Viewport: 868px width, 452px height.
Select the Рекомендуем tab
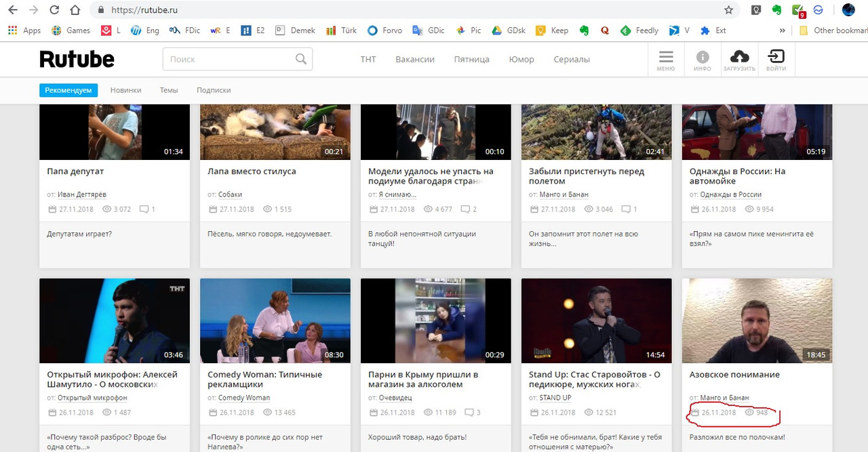[68, 90]
